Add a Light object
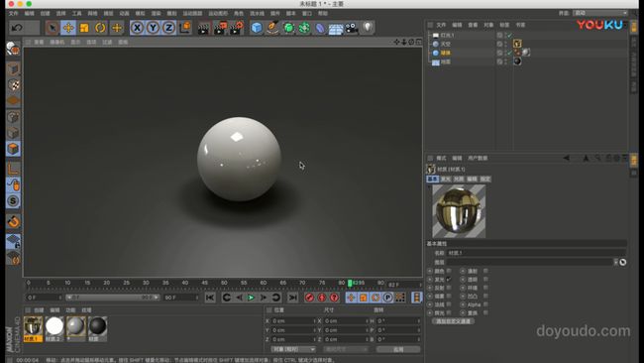Image resolution: width=644 pixels, height=363 pixels. click(x=368, y=27)
